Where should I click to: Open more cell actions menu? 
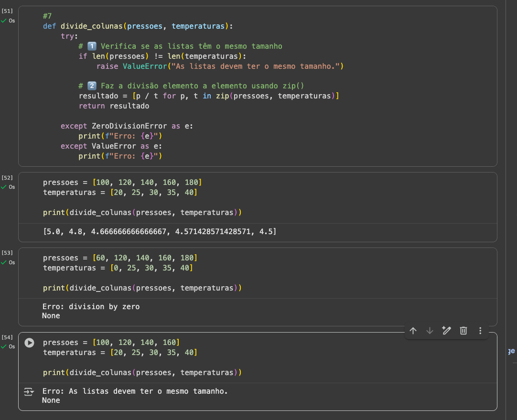(x=480, y=331)
